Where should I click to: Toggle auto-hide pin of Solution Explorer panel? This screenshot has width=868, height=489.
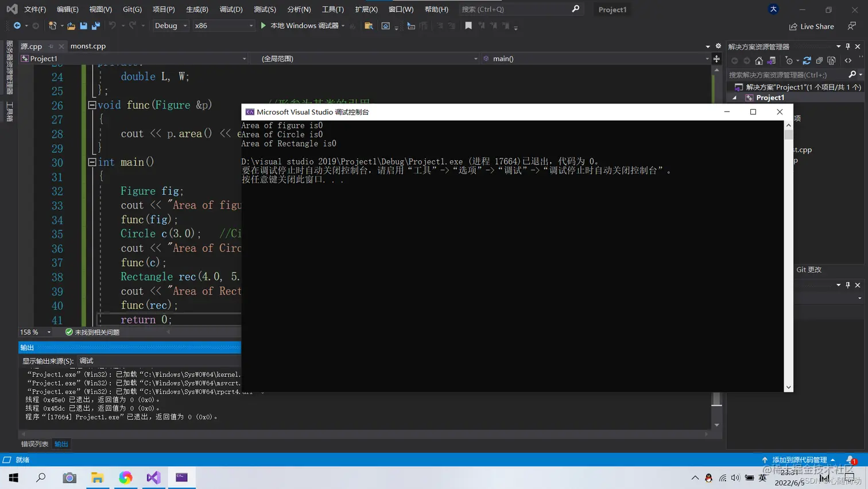848,47
